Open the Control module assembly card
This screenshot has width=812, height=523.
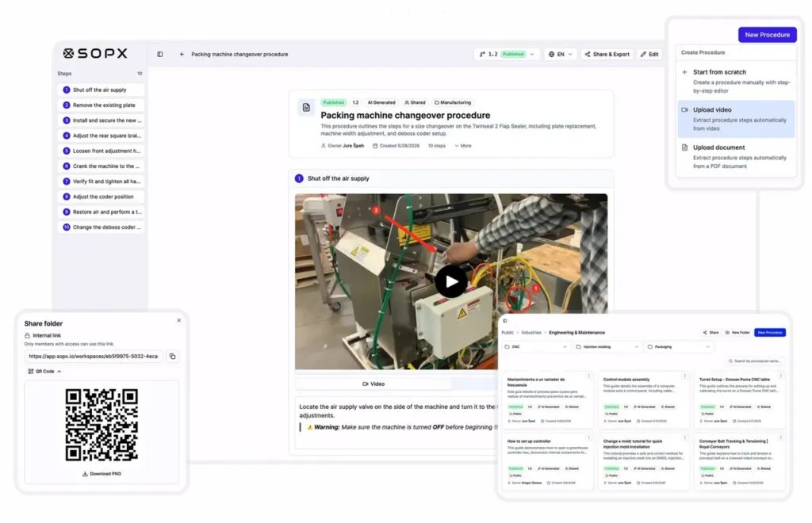click(642, 399)
